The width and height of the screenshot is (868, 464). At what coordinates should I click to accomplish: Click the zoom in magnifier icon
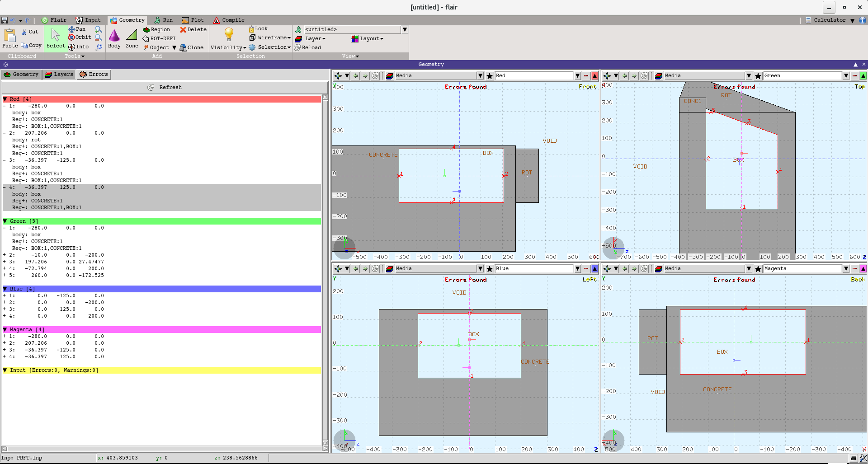99,29
